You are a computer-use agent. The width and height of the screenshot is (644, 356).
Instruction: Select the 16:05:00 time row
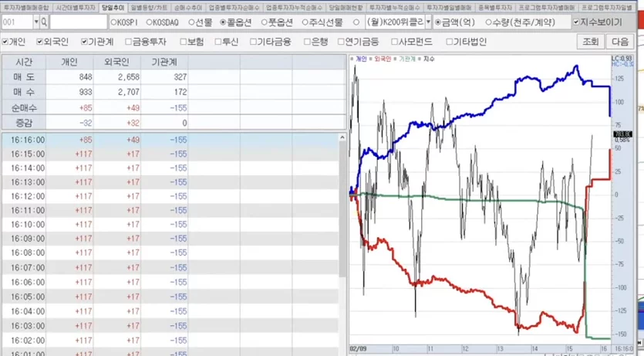click(x=170, y=297)
